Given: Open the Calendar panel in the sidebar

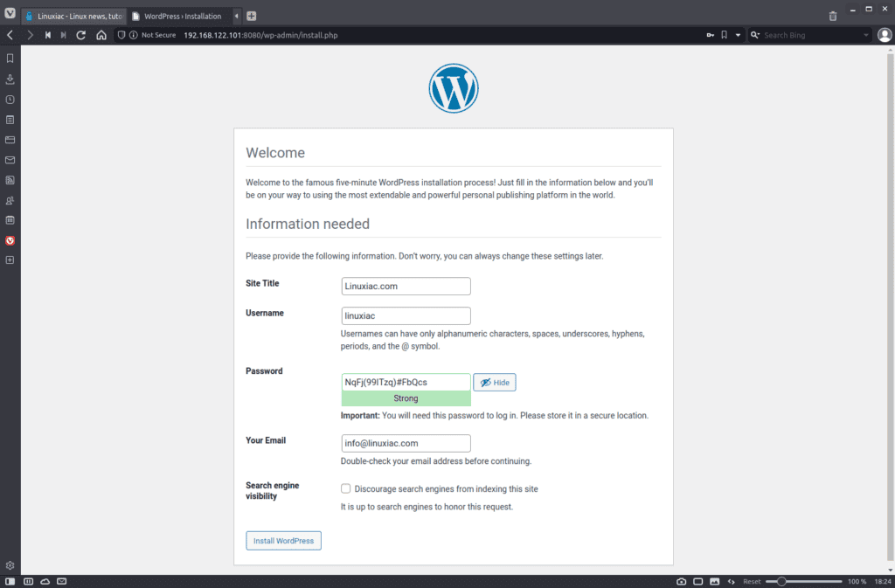Looking at the screenshot, I should tap(10, 220).
